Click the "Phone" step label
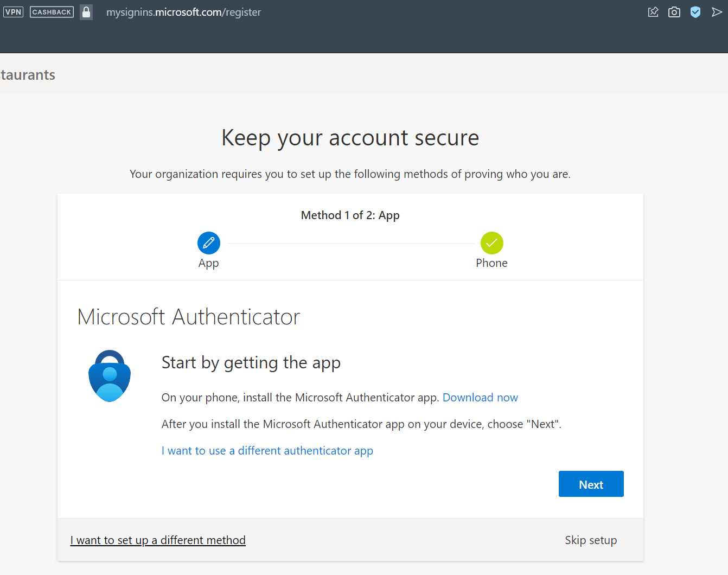The width and height of the screenshot is (728, 575). coord(492,263)
